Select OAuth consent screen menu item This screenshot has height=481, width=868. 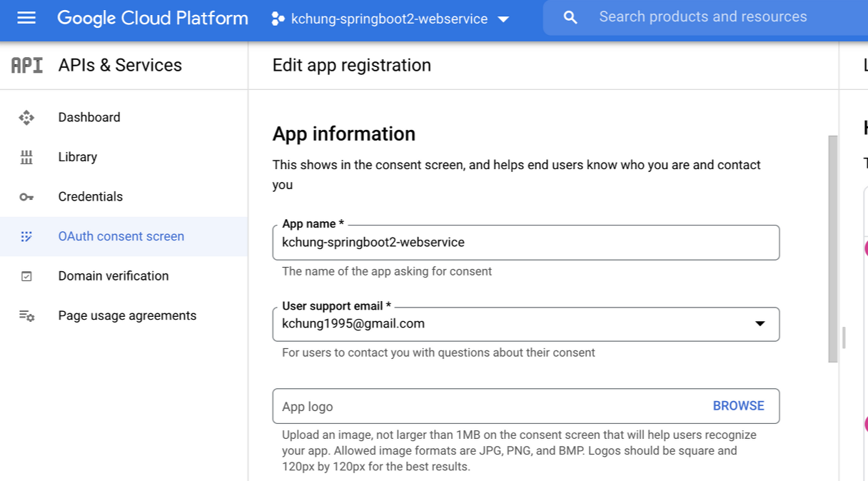pos(124,236)
